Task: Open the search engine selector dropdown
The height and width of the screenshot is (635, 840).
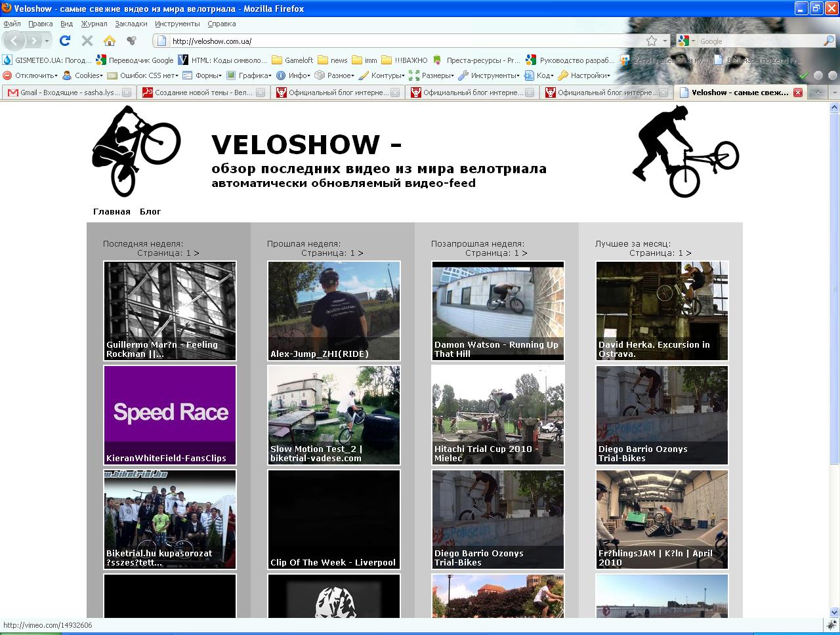Action: tap(686, 41)
